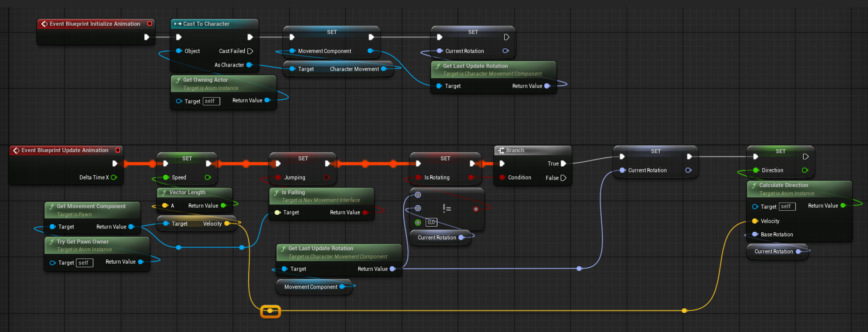The height and width of the screenshot is (332, 868).
Task: Click Target input pin beside Character Movement
Action: coord(292,69)
